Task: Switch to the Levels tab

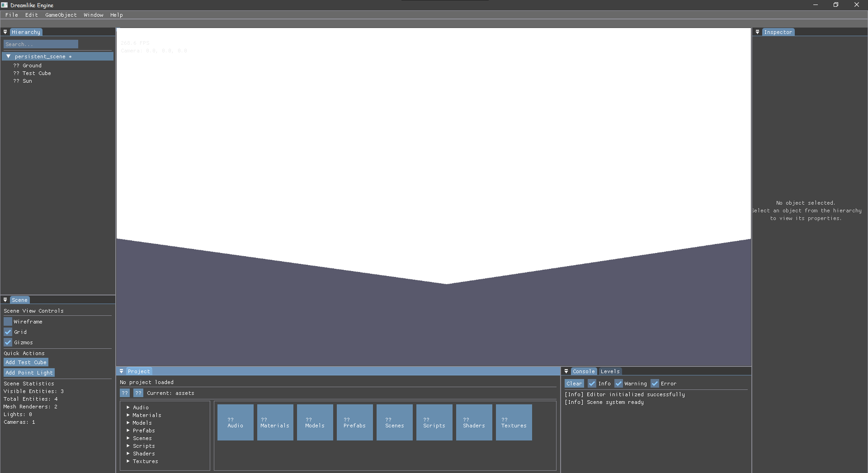Action: 610,371
